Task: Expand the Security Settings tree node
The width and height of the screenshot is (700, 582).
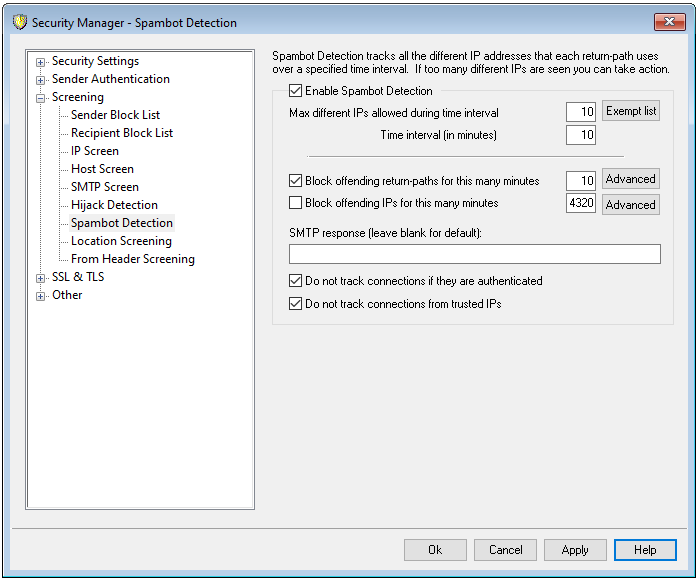Action: pyautogui.click(x=41, y=61)
